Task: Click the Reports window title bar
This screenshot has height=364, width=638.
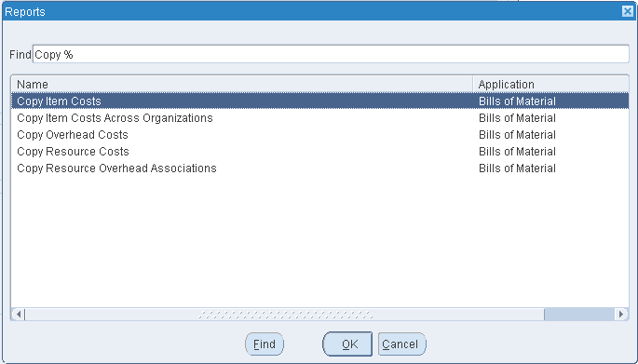Action: (311, 11)
